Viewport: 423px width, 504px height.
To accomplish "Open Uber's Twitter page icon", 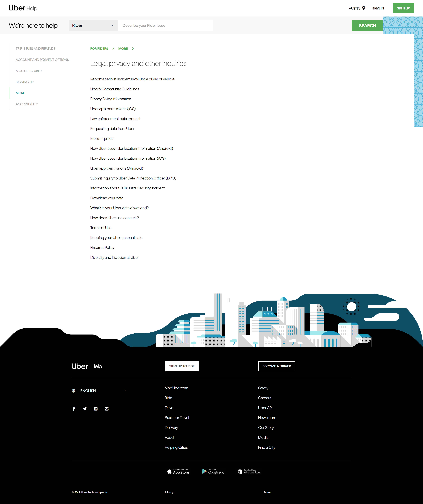I will click(85, 409).
